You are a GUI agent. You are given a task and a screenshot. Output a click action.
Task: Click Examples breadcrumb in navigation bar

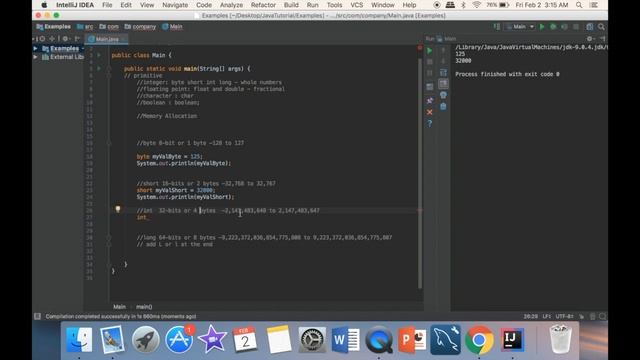53,27
